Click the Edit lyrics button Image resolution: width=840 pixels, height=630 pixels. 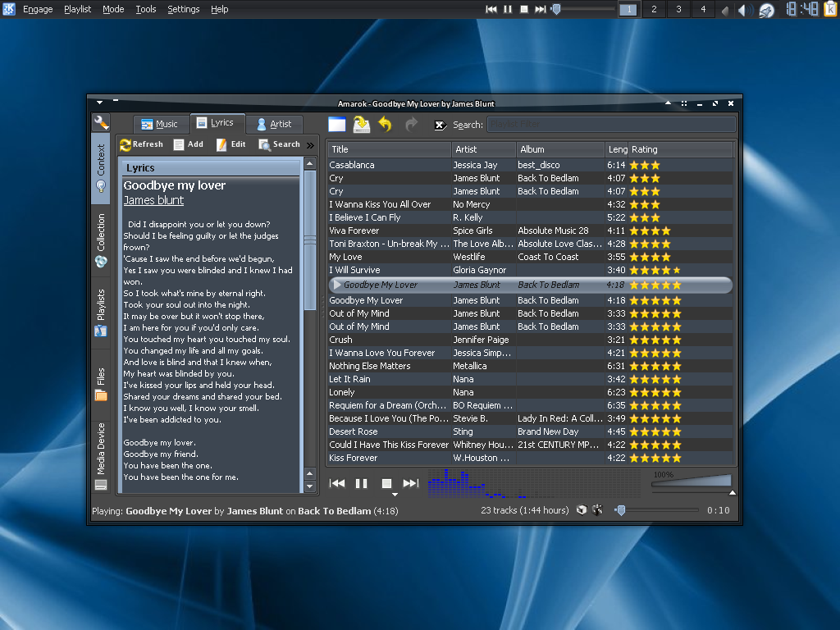(231, 144)
